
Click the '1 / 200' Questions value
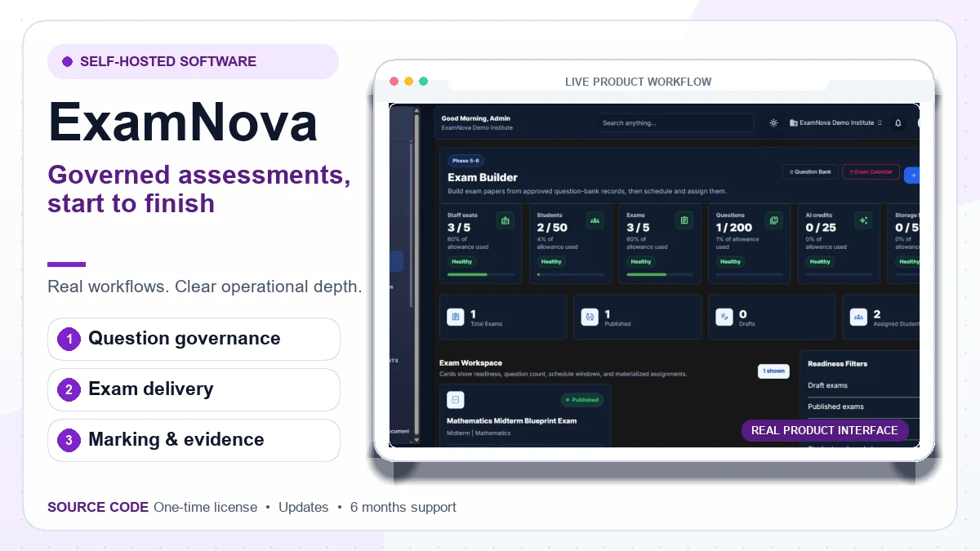(734, 228)
